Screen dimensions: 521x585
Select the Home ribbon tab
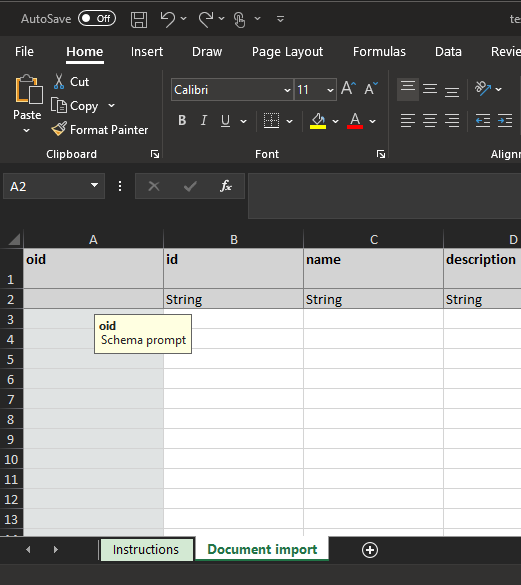click(85, 51)
